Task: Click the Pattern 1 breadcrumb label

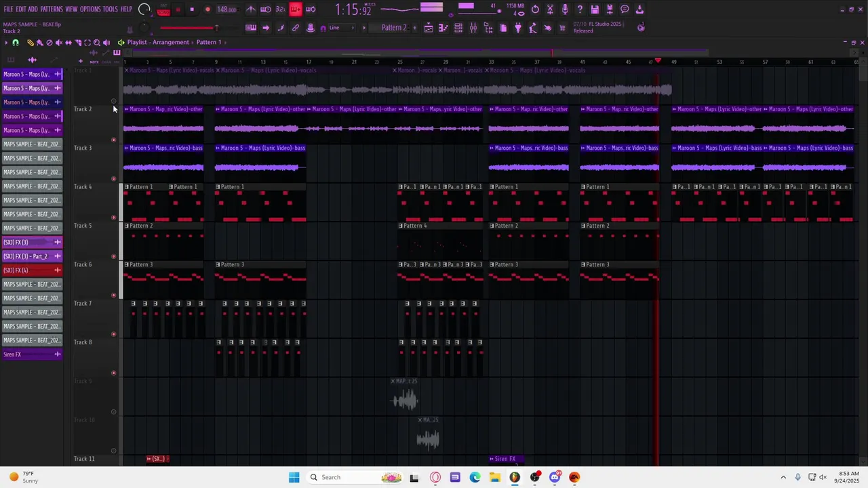Action: [209, 42]
